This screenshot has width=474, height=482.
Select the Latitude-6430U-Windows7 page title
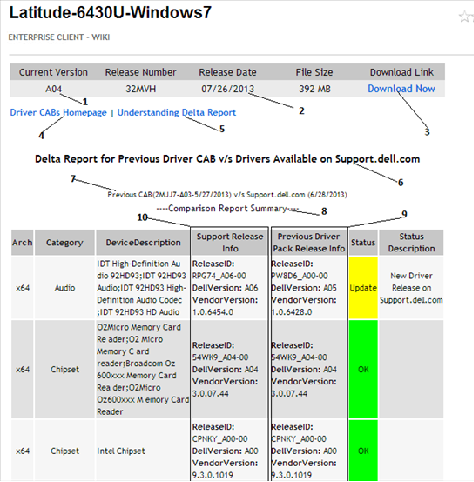110,13
